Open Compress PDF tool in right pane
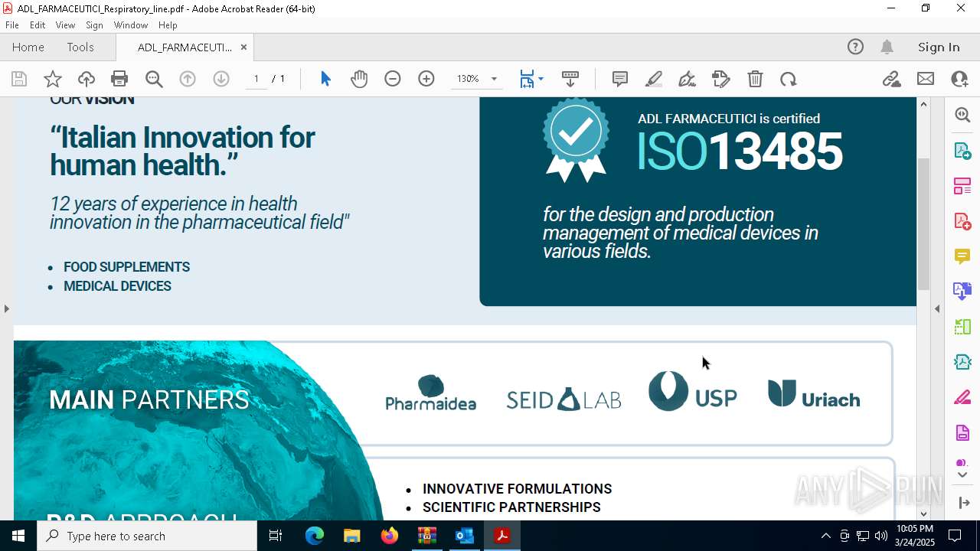Screen dimensions: 980x551 [x=962, y=362]
